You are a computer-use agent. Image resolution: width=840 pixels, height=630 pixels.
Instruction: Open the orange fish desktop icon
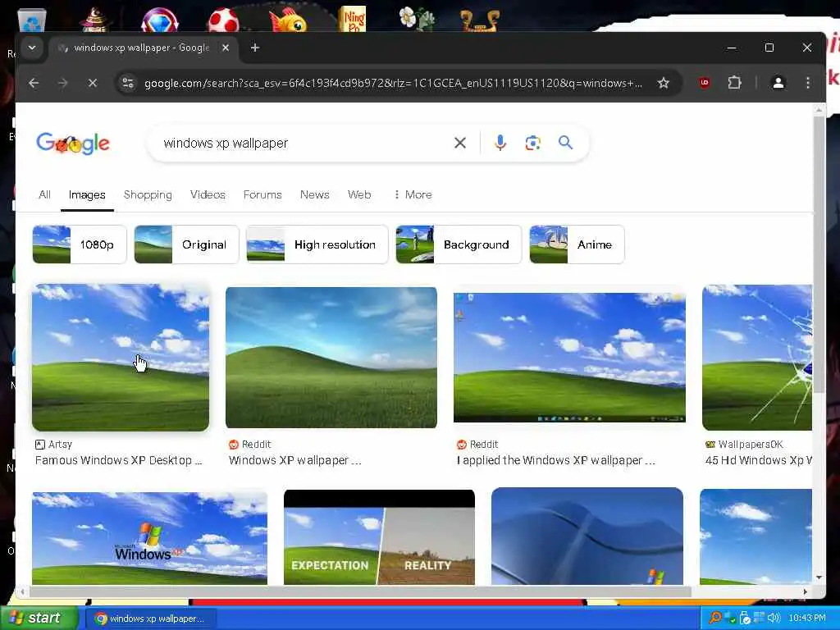(x=288, y=20)
